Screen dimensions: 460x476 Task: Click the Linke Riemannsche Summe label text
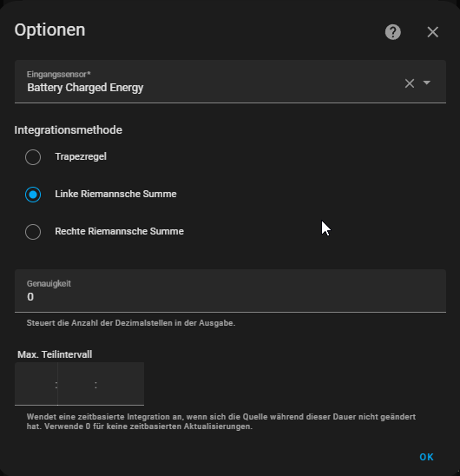115,194
